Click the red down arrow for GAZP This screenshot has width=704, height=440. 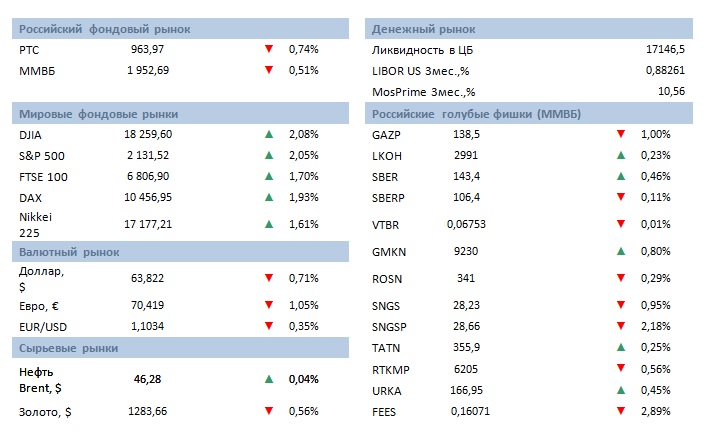[621, 133]
